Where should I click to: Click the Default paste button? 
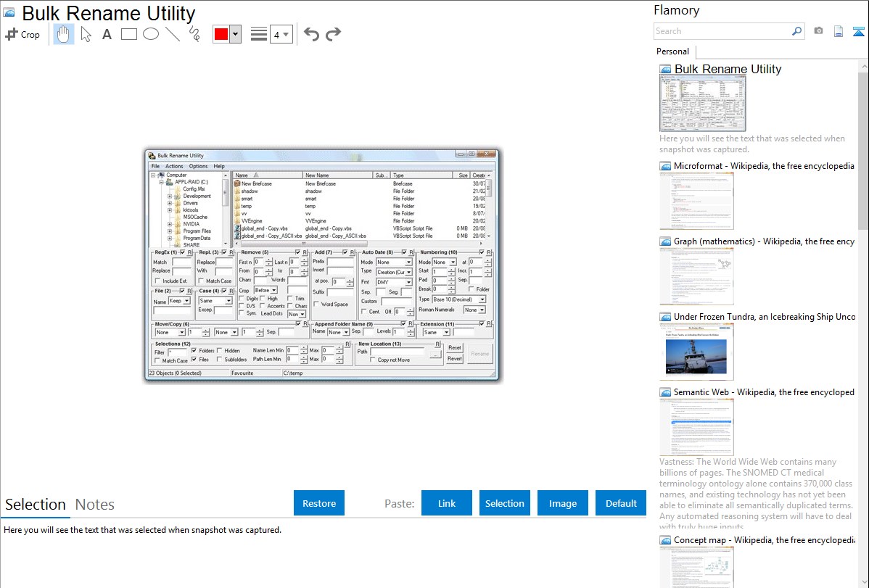click(621, 503)
